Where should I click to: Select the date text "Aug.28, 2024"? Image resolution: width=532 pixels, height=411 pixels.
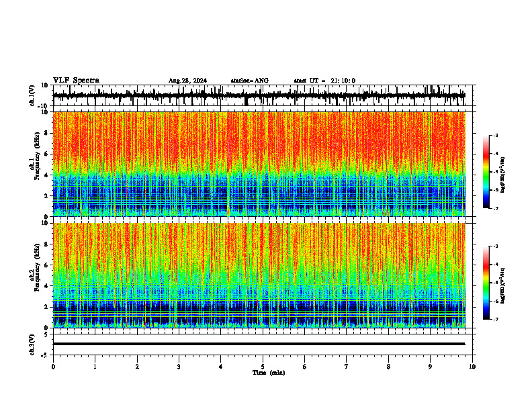tap(187, 81)
